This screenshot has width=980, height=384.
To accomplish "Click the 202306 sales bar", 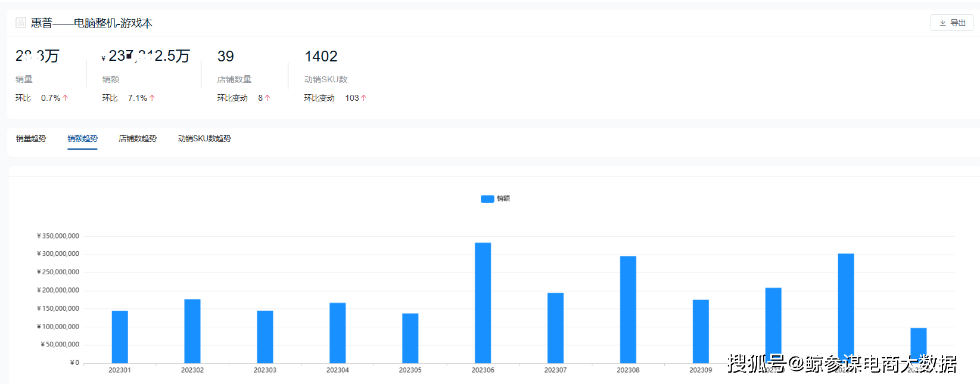I will click(x=483, y=303).
